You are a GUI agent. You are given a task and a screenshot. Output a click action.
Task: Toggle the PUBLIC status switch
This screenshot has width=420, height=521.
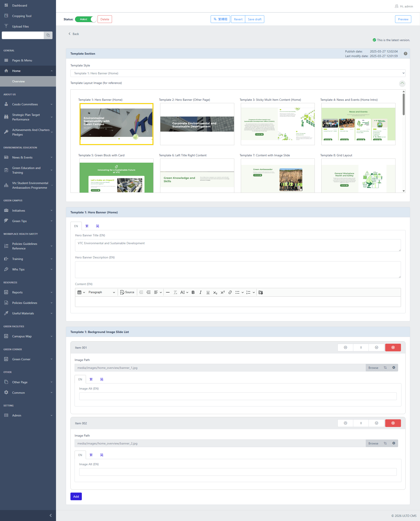tap(86, 19)
